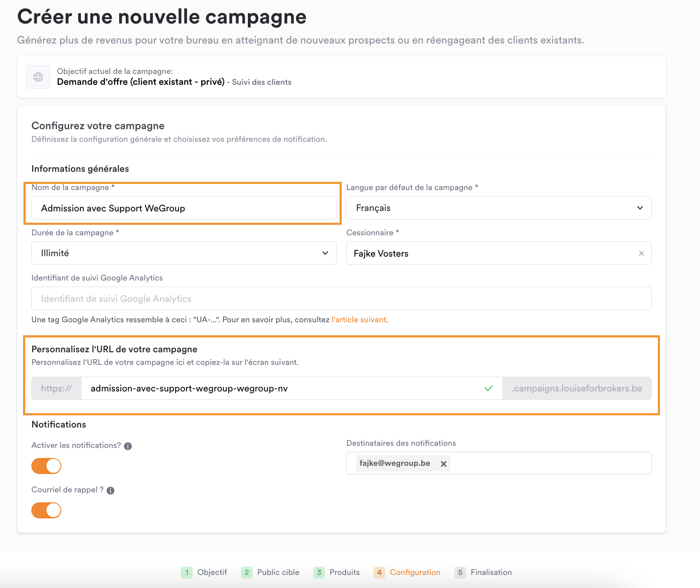The width and height of the screenshot is (700, 588).
Task: Click the Nom de la campagne field
Action: tap(184, 208)
